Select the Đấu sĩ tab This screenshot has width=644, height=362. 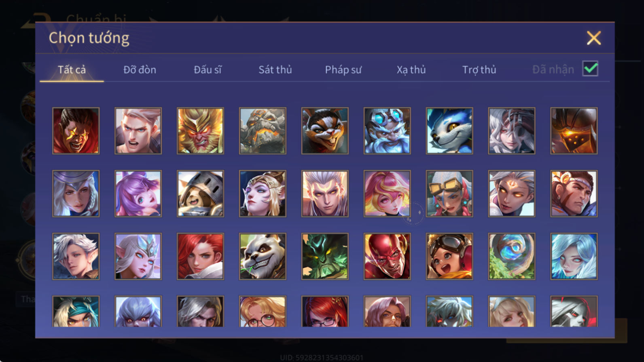[208, 69]
